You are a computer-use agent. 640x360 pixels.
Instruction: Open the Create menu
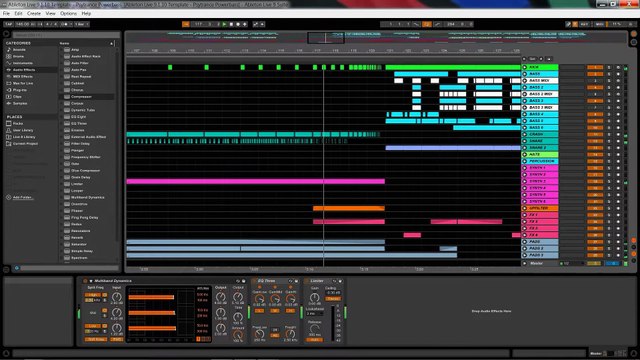point(33,13)
